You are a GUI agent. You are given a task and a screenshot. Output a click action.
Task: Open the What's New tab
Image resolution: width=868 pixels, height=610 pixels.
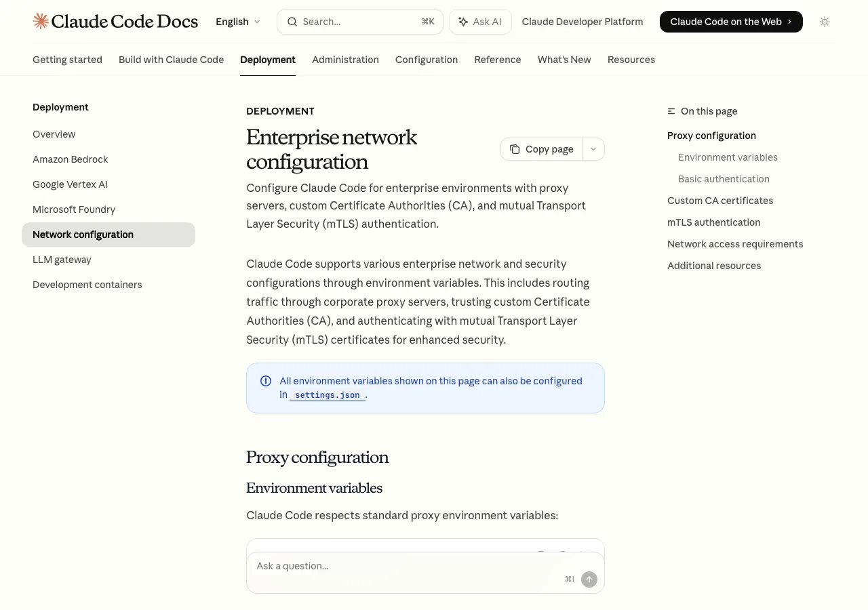[564, 60]
